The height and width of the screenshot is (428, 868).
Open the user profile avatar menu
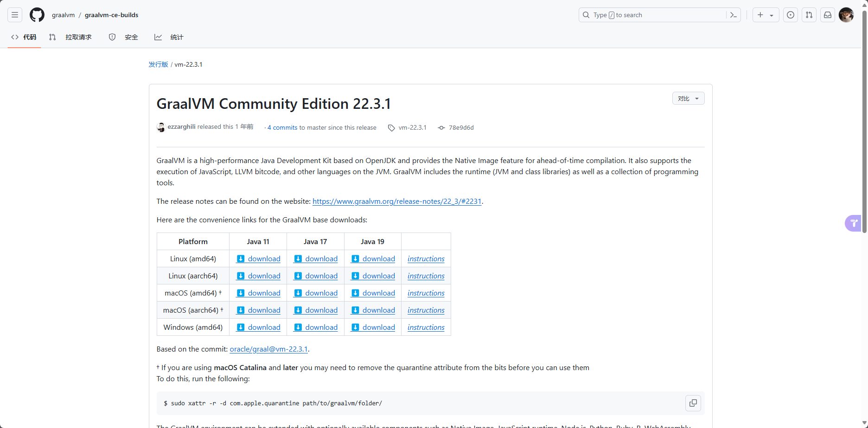846,15
